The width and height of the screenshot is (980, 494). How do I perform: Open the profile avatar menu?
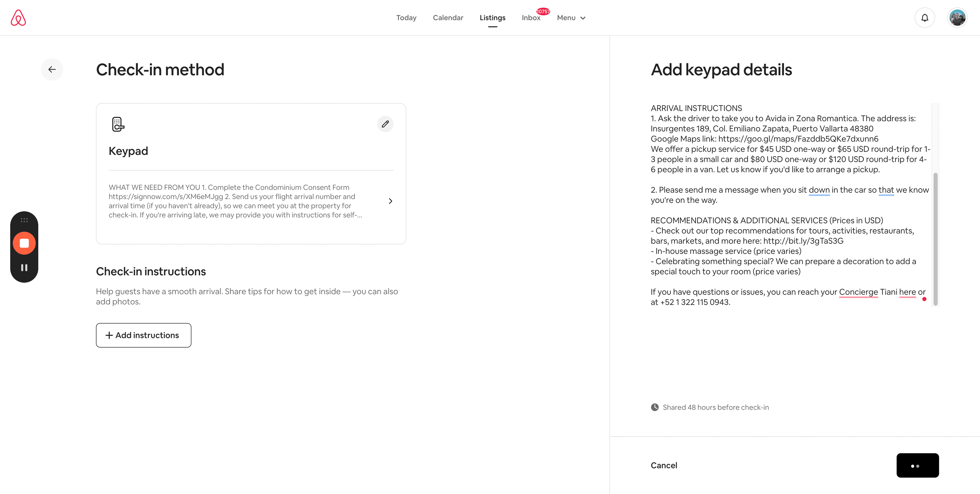[x=957, y=18]
